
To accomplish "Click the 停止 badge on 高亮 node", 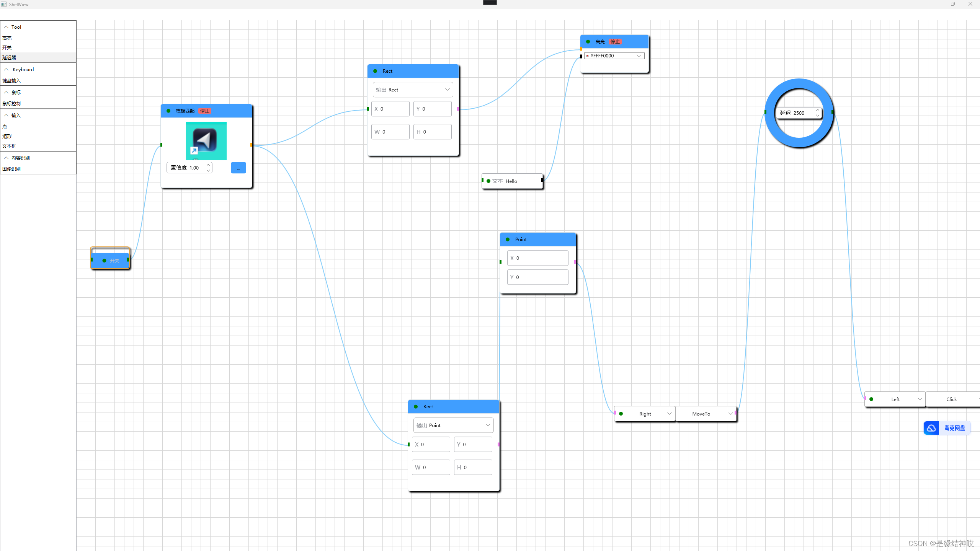I will 615,42.
